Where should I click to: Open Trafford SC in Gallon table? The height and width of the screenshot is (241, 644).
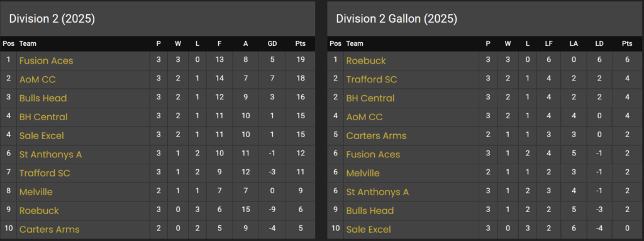[372, 79]
